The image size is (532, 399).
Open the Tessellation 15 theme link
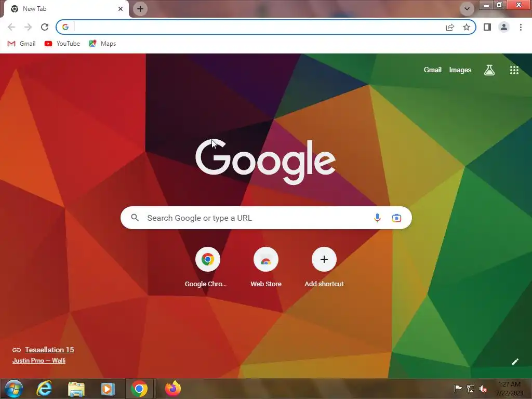point(49,350)
